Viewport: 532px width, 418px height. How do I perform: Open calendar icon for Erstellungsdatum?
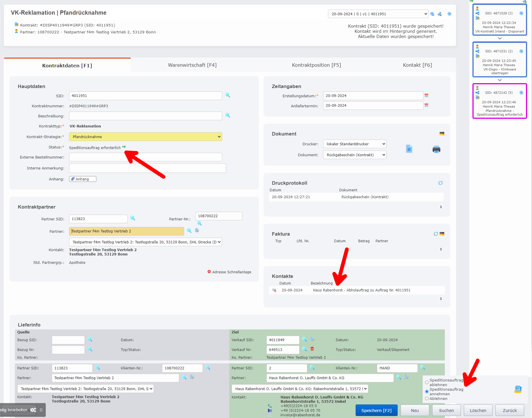pyautogui.click(x=426, y=96)
